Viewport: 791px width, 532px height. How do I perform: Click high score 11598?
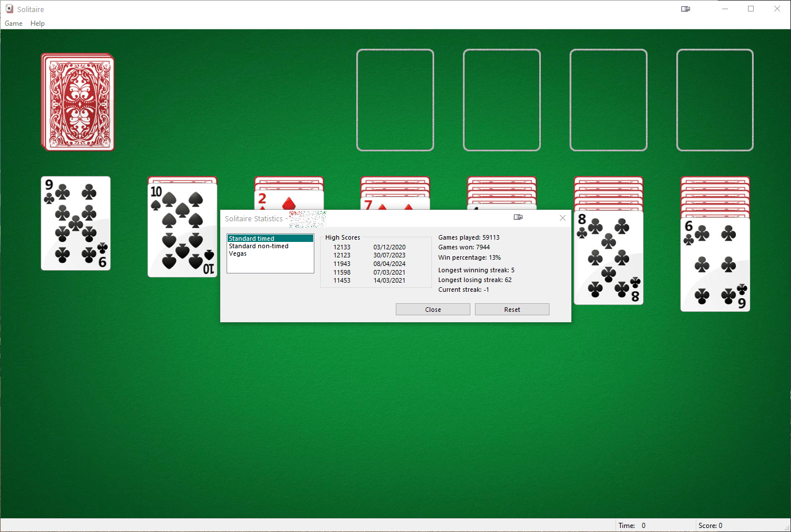point(342,272)
